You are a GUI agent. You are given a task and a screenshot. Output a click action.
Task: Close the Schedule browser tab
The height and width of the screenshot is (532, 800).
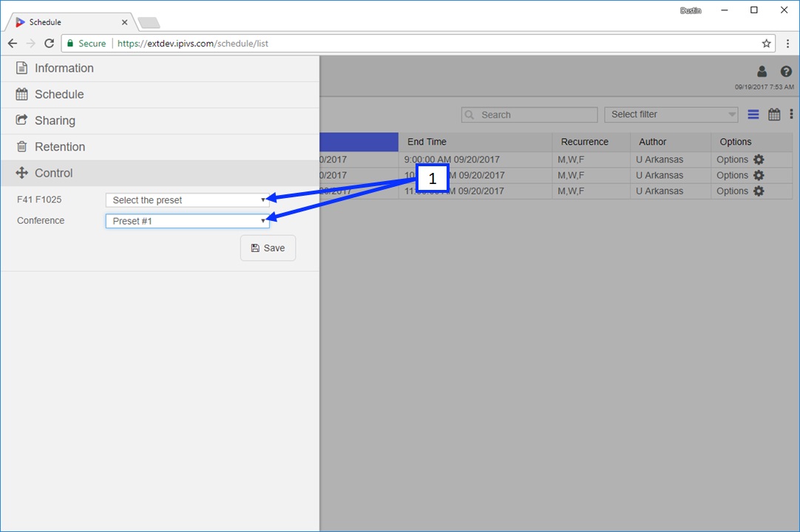(124, 22)
